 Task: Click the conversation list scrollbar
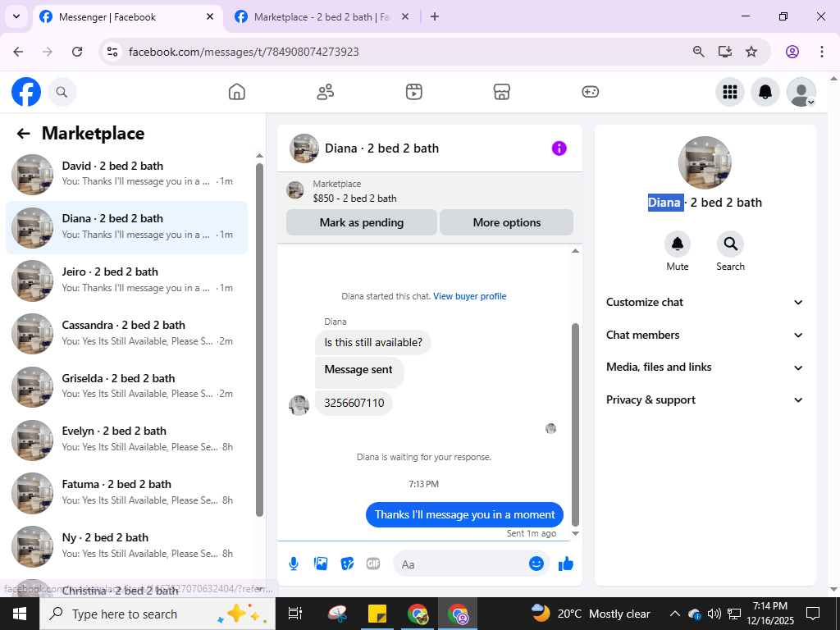260,340
